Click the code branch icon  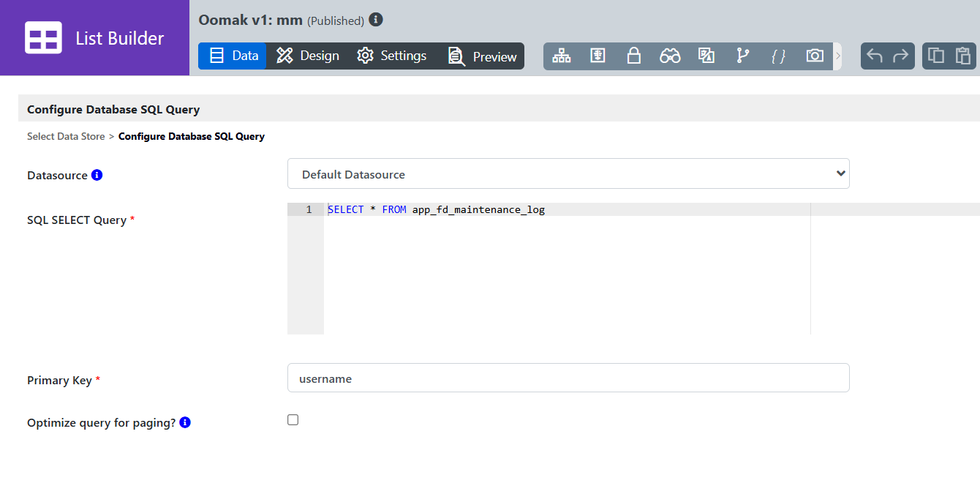[742, 56]
